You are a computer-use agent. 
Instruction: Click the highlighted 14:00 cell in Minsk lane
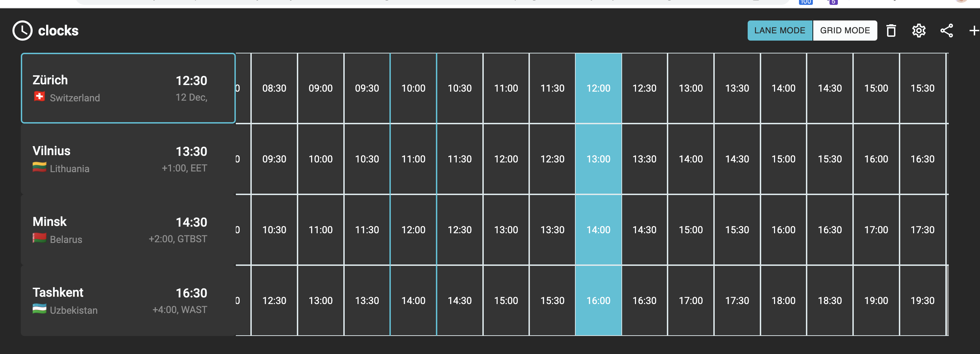[599, 229]
